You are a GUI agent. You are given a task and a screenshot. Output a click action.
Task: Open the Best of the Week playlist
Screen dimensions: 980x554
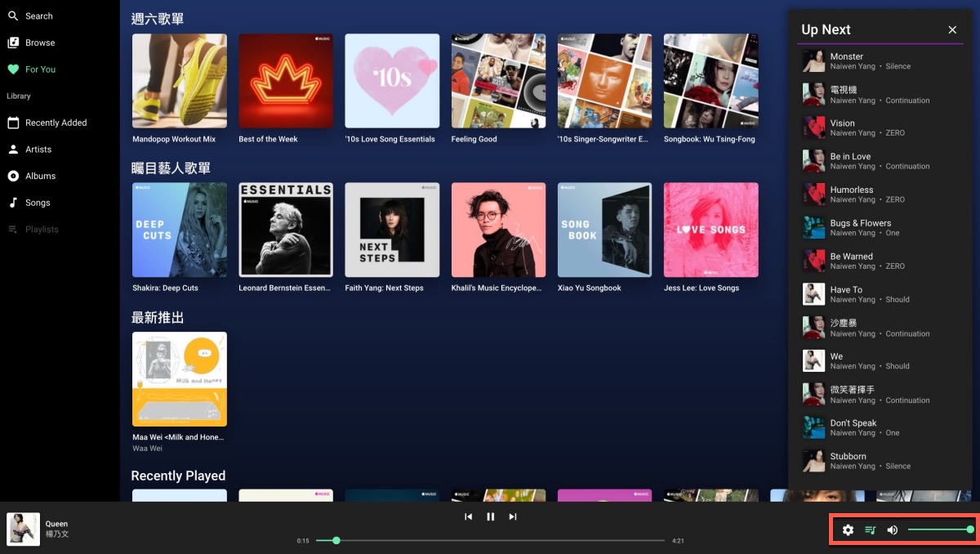286,81
